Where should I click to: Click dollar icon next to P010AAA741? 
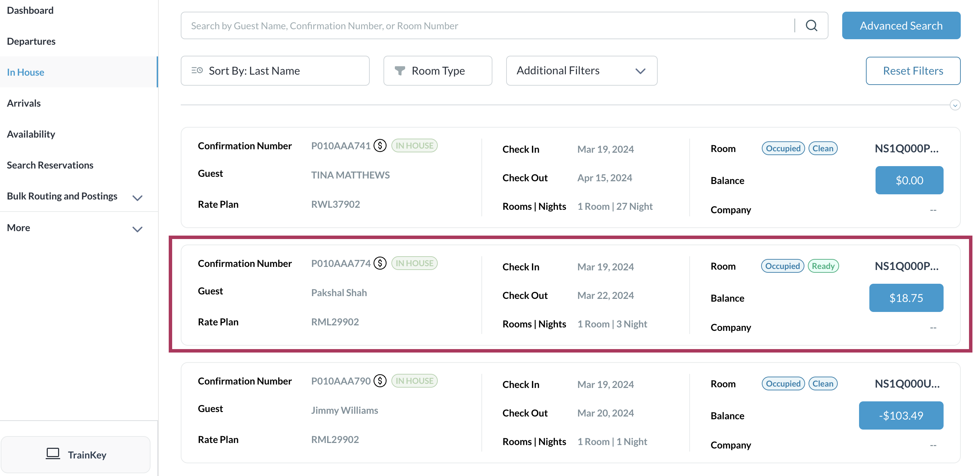point(380,145)
